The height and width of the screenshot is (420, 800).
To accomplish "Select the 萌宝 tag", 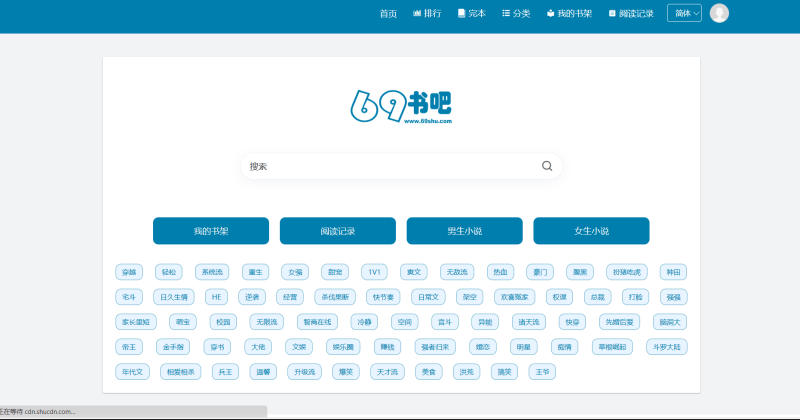I will [x=183, y=322].
